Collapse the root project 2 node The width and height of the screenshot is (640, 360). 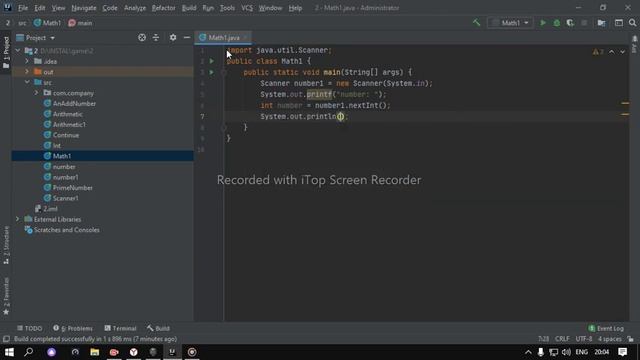click(x=18, y=51)
